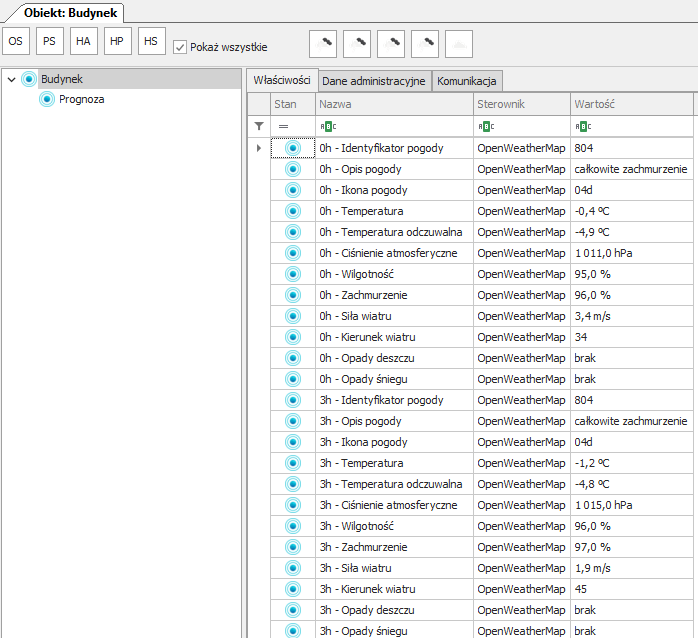
Task: Select Prognoza in the object tree
Action: [x=81, y=99]
